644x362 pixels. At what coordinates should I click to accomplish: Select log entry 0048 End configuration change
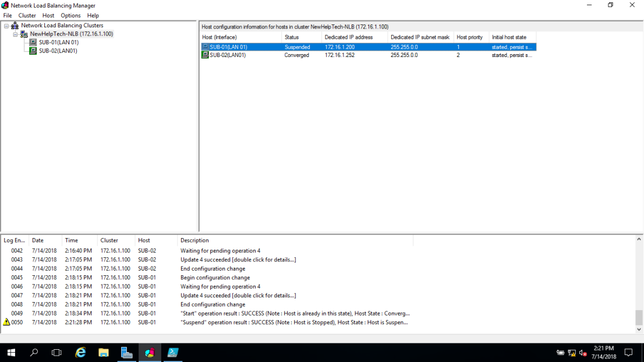point(207,304)
